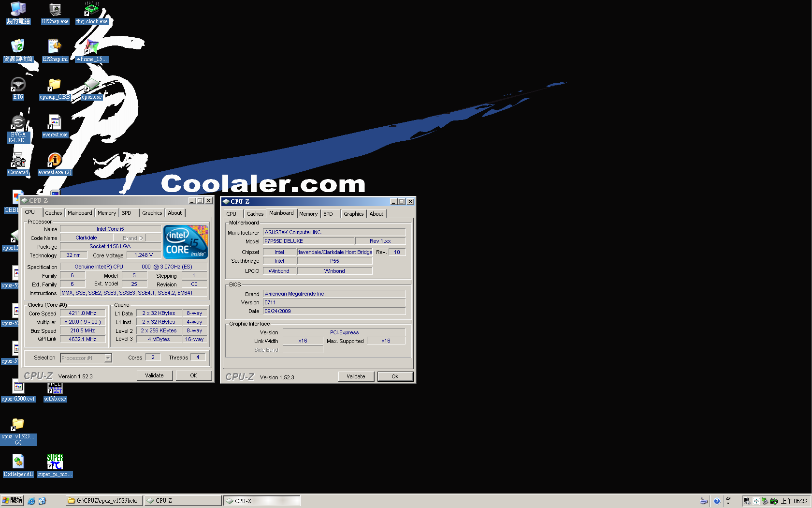Open the My Computer desktop icon
This screenshot has width=812, height=508.
[18, 13]
